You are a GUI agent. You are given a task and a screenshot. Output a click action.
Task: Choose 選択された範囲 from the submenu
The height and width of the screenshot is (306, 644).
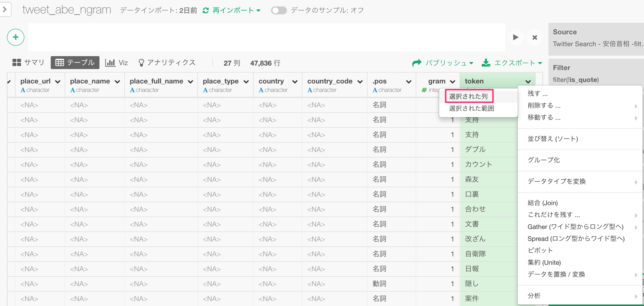(471, 108)
